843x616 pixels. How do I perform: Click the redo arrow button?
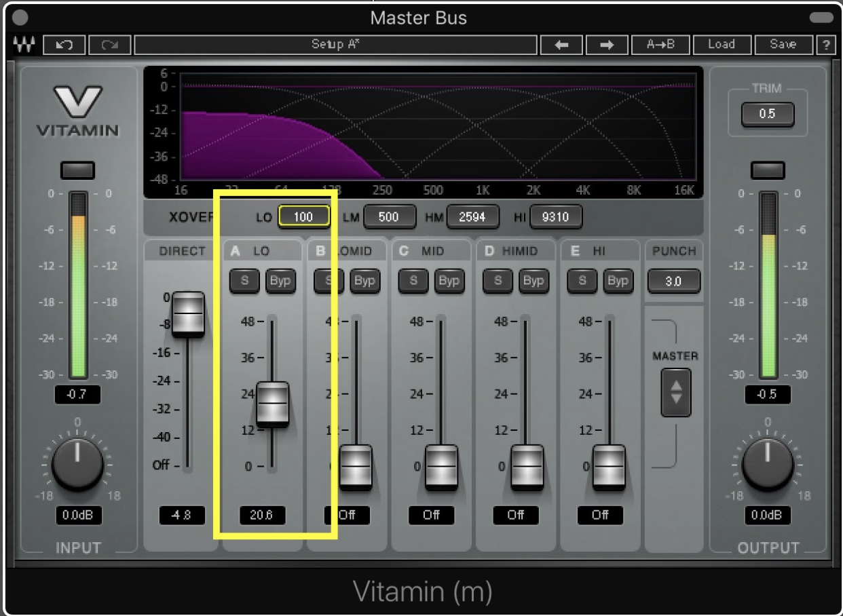click(109, 45)
